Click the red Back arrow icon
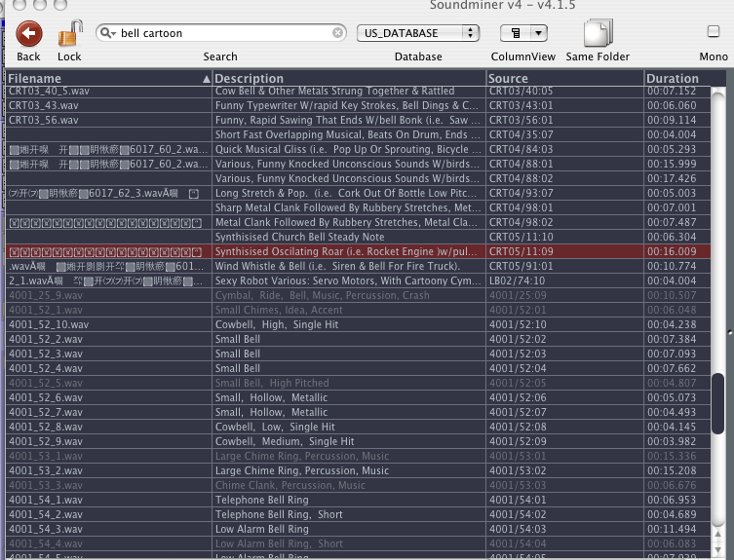The height and width of the screenshot is (560, 734). click(x=29, y=34)
